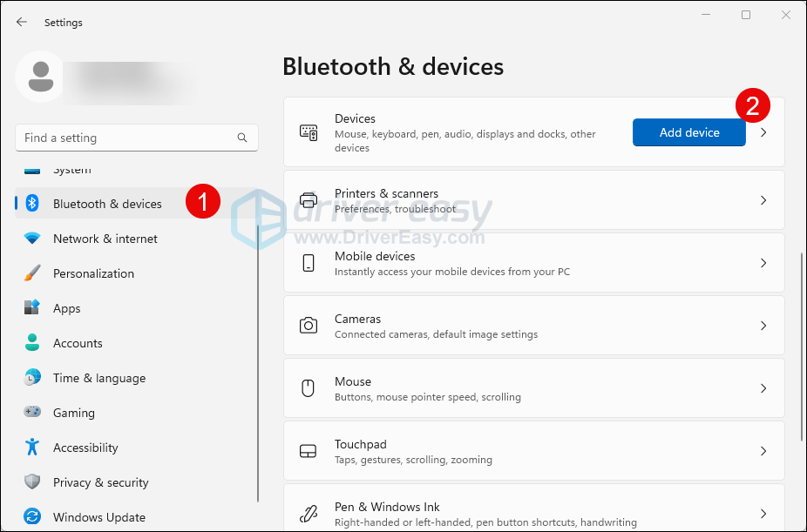
Task: Select the Accessibility person icon
Action: 32,447
